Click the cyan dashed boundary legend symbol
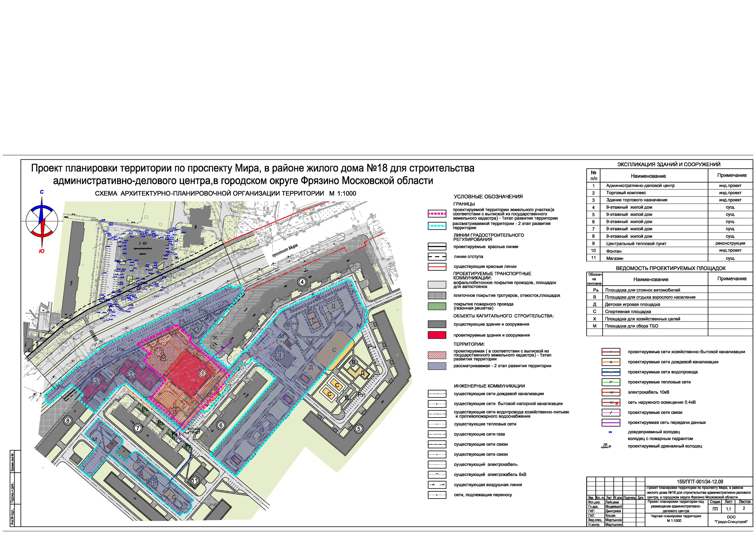Screen dimensions: 756x534 coord(437,226)
